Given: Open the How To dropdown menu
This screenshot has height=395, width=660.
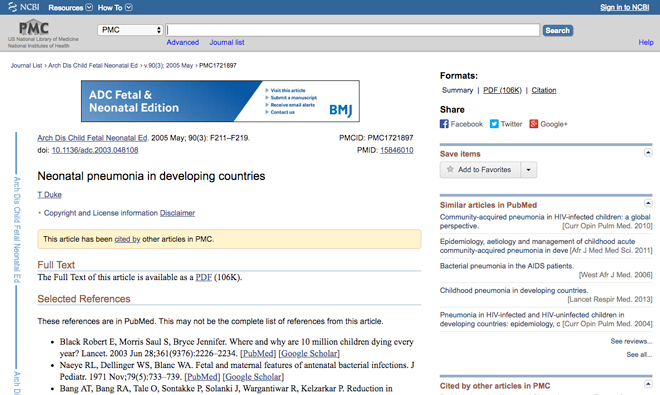Looking at the screenshot, I should click(115, 8).
